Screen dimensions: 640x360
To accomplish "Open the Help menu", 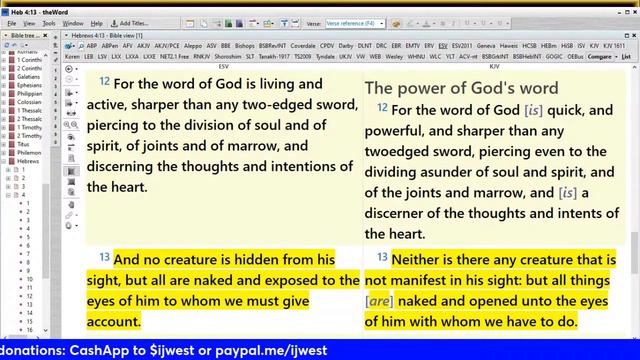I will tap(96, 24).
